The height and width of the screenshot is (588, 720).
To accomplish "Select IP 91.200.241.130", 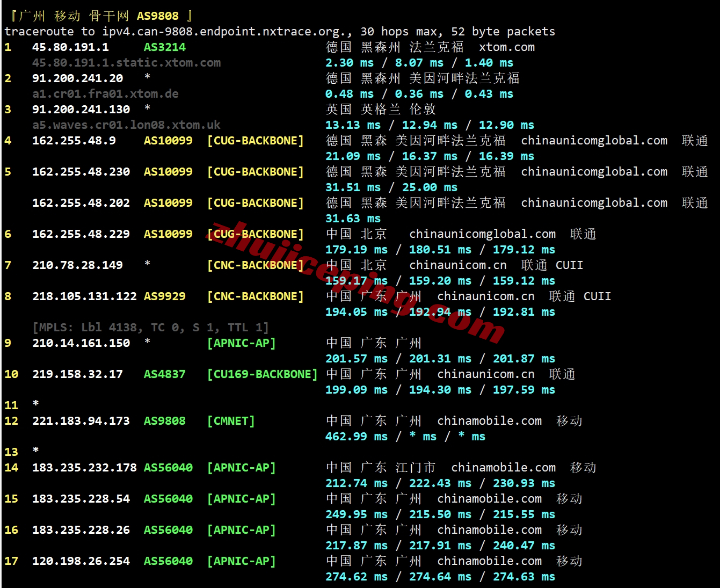I will pos(81,110).
